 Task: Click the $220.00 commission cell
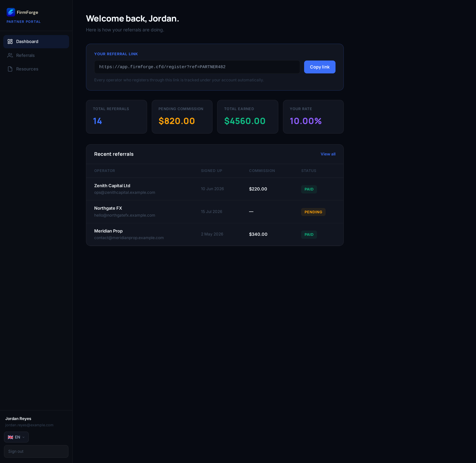[258, 189]
